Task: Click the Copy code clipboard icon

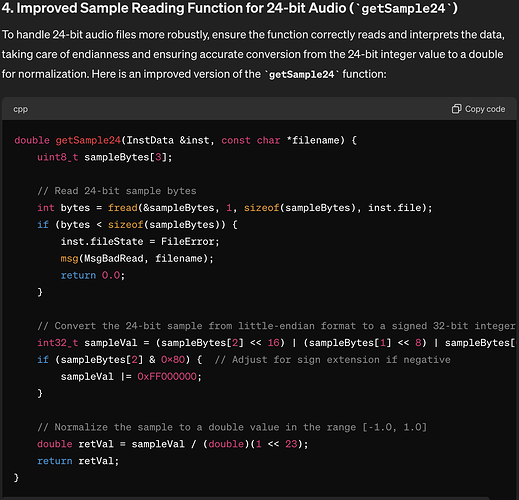Action: [456, 109]
